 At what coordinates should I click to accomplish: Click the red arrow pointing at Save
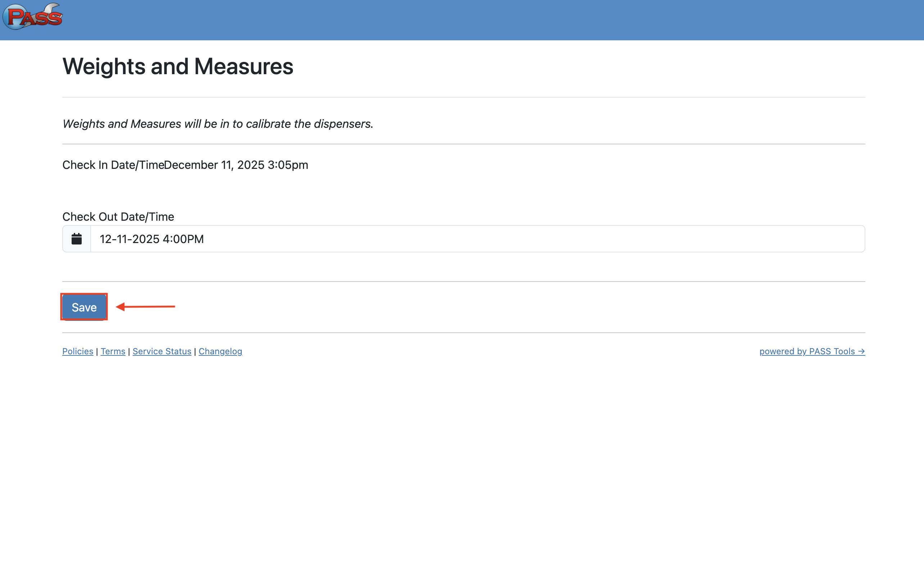pyautogui.click(x=145, y=307)
